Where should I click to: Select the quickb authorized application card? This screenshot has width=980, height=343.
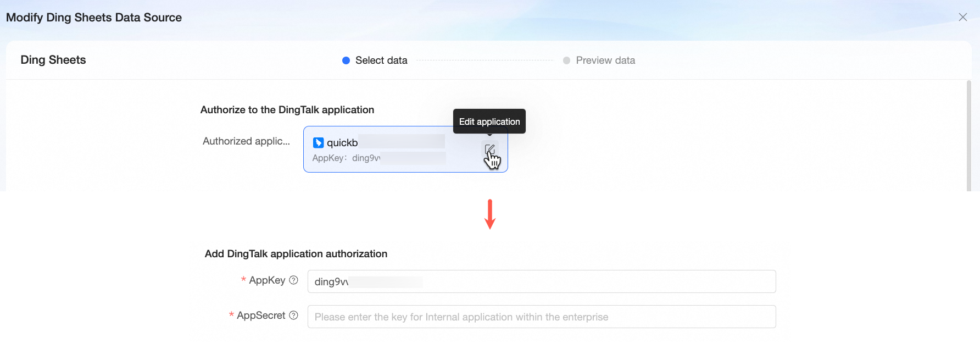point(405,150)
